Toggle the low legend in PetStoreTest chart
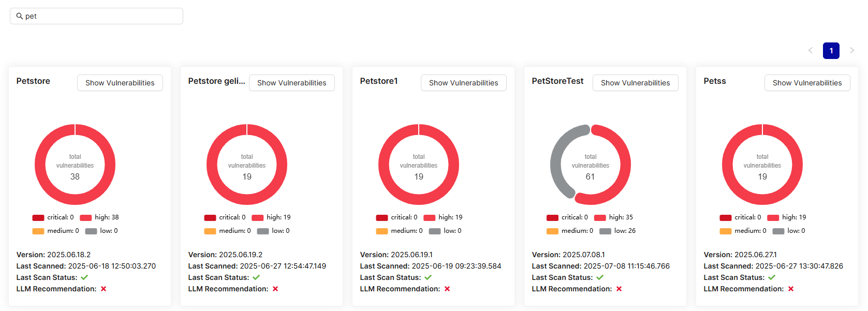 pyautogui.click(x=618, y=231)
